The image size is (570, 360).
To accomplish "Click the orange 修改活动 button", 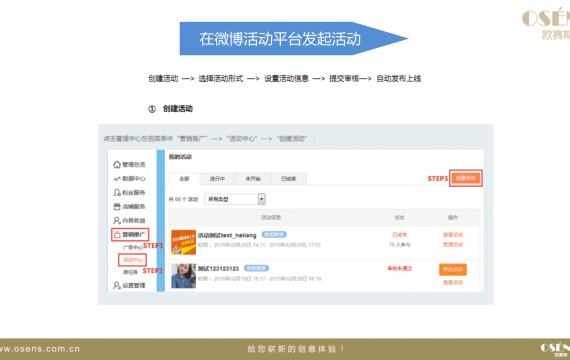I will (453, 269).
